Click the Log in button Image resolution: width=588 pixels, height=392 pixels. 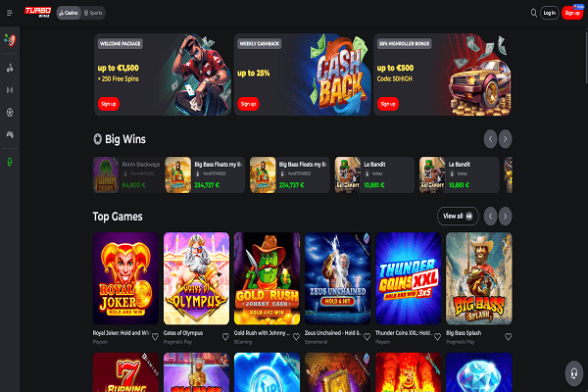[550, 13]
